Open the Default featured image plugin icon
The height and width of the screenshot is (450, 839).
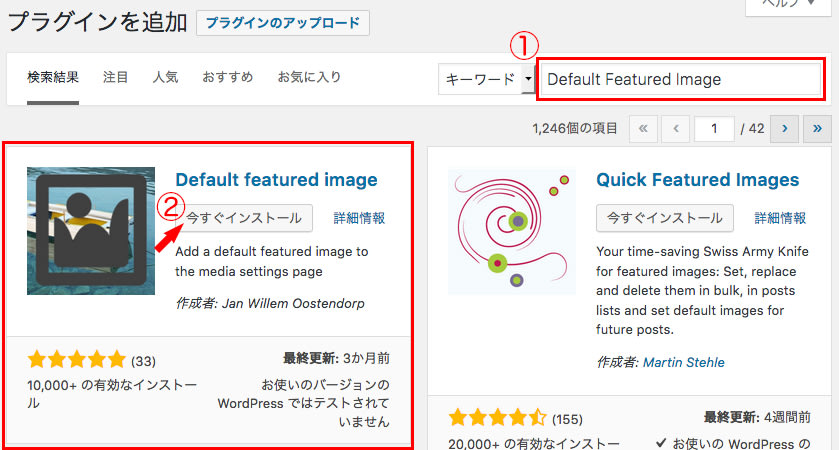pyautogui.click(x=91, y=231)
